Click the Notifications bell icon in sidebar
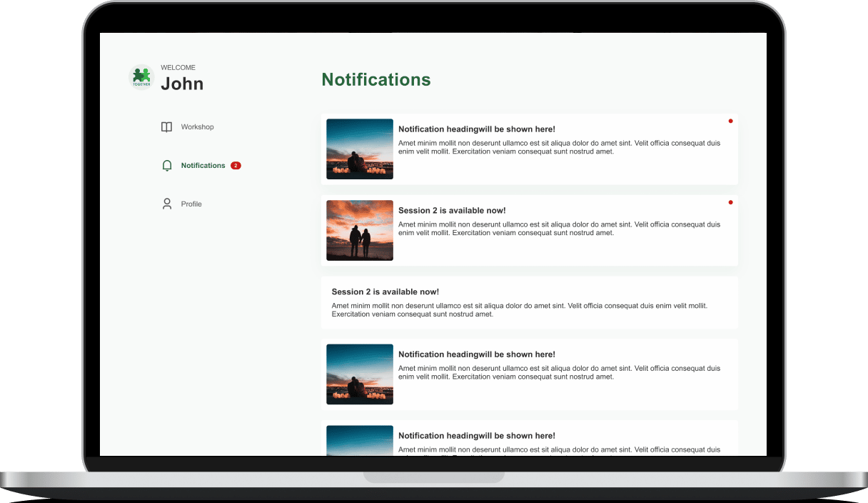 click(x=167, y=166)
